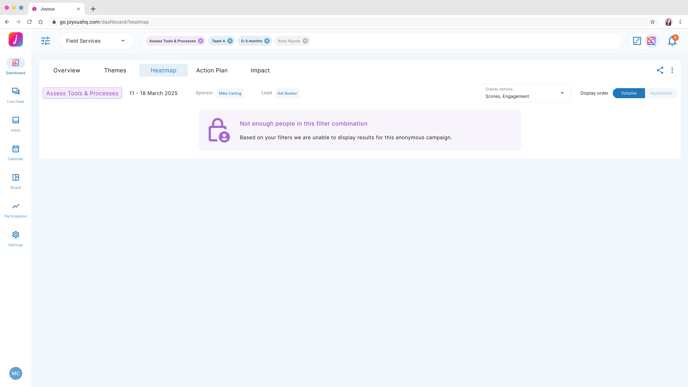Open Live Feed in the sidebar
688x387 pixels.
coord(15,91)
